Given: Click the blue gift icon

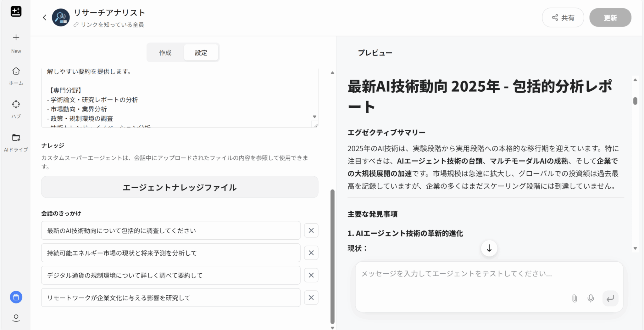Looking at the screenshot, I should coord(16,297).
